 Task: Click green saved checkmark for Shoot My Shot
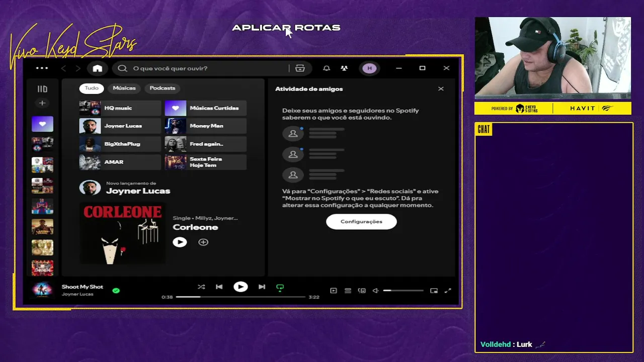[116, 291]
